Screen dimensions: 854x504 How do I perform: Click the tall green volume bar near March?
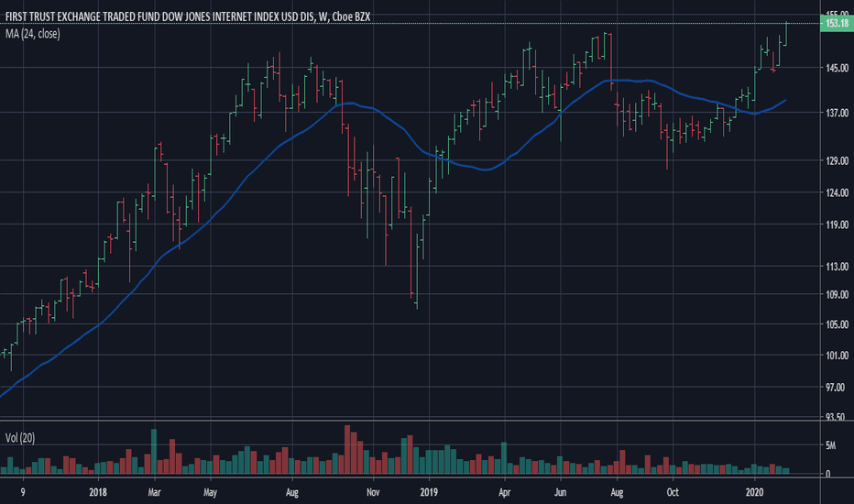pyautogui.click(x=154, y=451)
